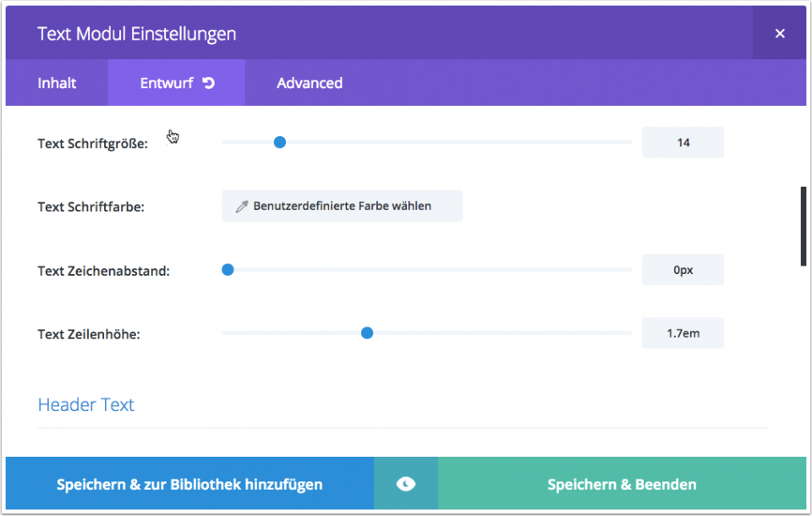812x516 pixels.
Task: Click the eye preview icon
Action: (x=406, y=484)
